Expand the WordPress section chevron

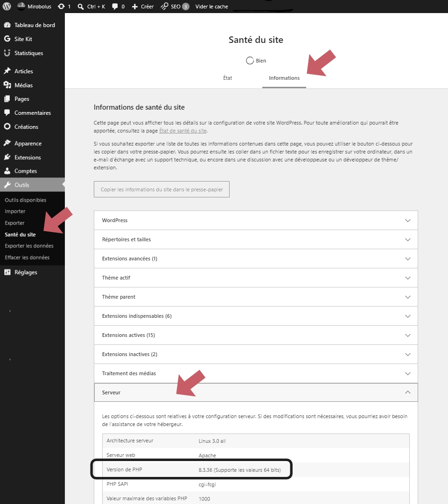pyautogui.click(x=408, y=220)
